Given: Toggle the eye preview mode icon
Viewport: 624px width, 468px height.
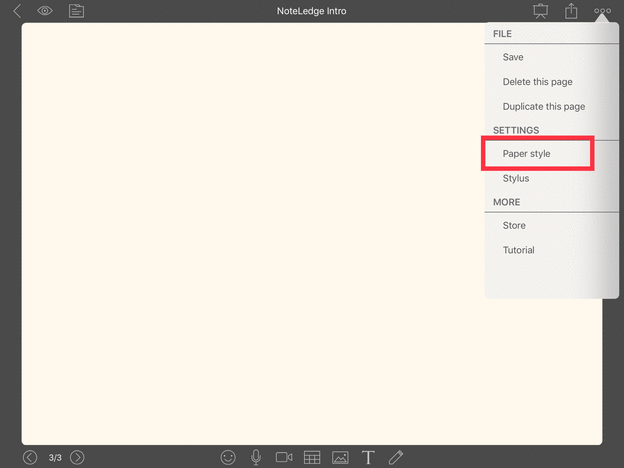Looking at the screenshot, I should point(45,11).
